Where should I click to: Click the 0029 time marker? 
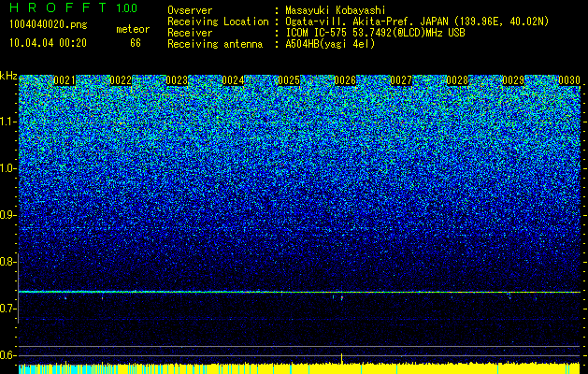[513, 80]
